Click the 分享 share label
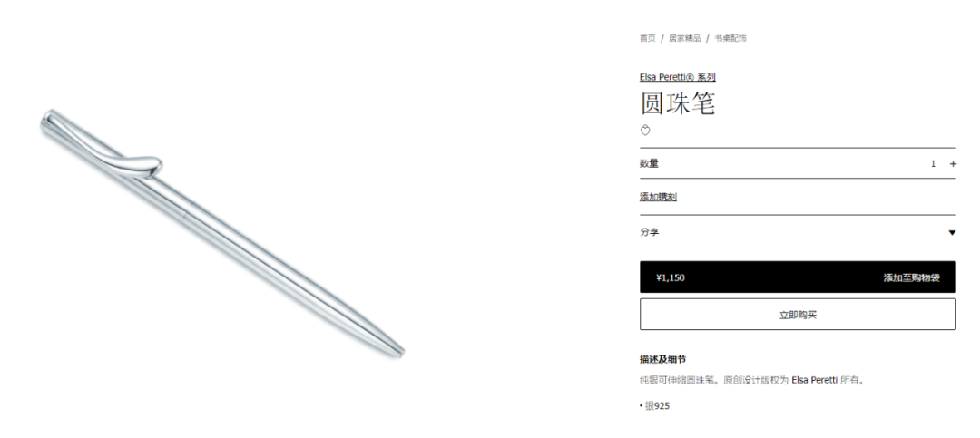 [x=649, y=232]
